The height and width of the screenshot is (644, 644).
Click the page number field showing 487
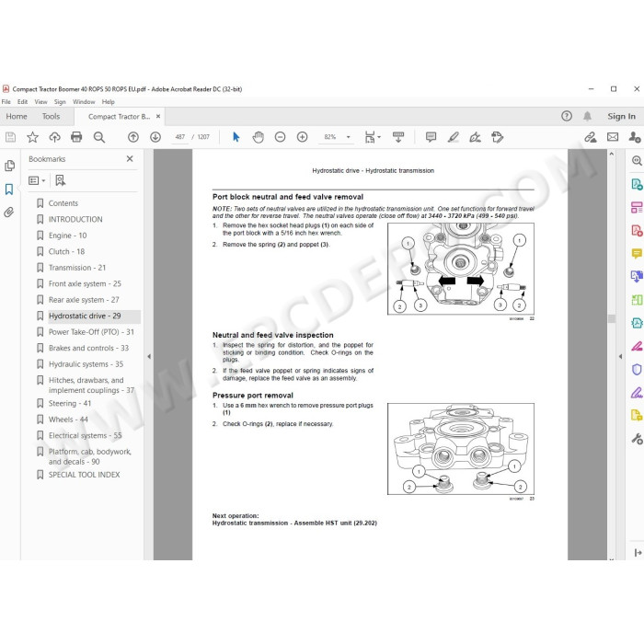pyautogui.click(x=180, y=137)
